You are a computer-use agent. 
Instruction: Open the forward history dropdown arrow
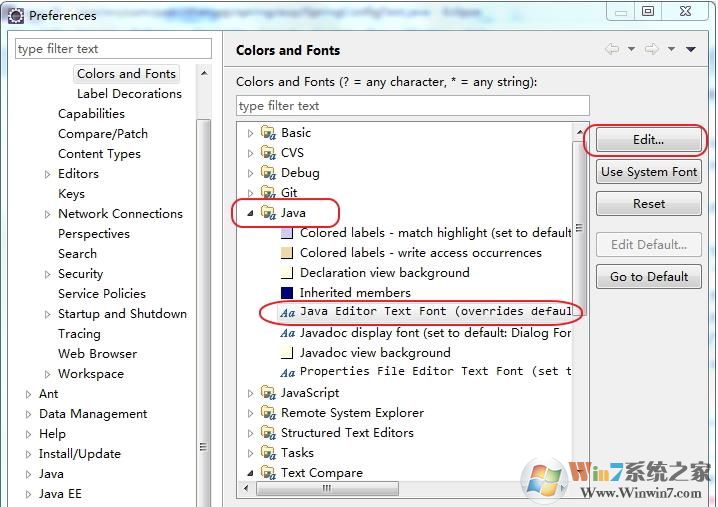[x=671, y=49]
